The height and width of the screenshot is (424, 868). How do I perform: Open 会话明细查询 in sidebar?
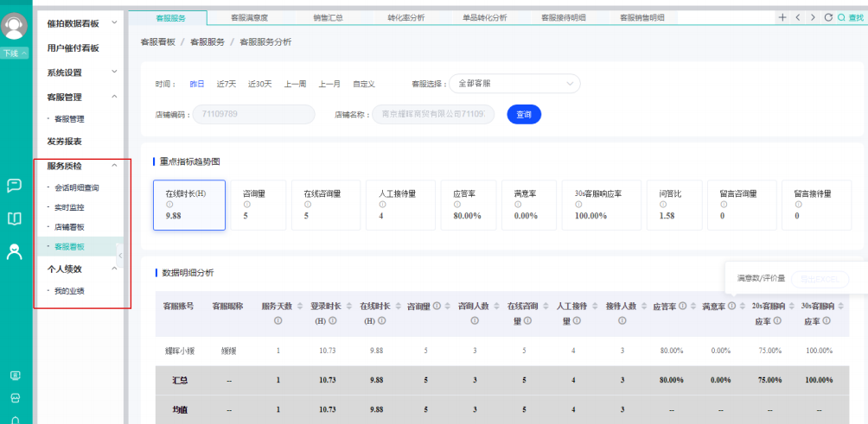pos(77,187)
